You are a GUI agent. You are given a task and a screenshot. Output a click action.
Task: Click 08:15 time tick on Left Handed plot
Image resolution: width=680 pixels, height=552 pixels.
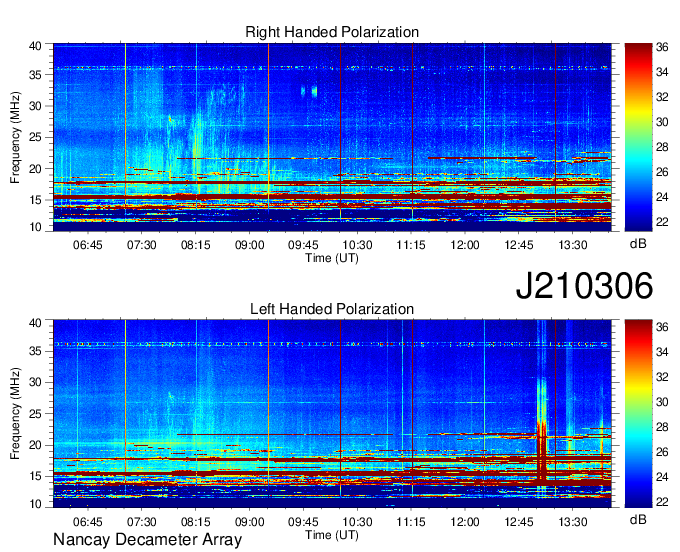(196, 521)
